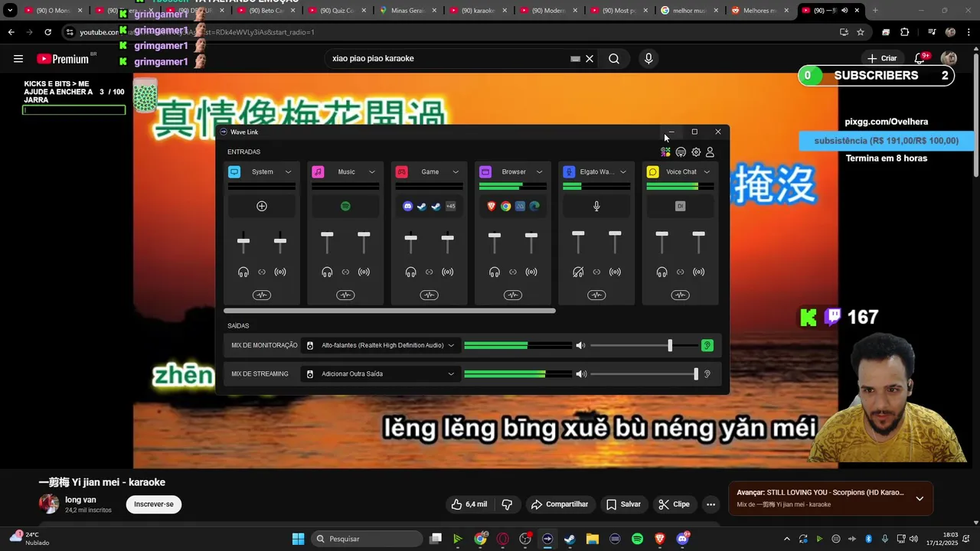Viewport: 980px width, 551px height.
Task: Open effects for the System channel
Action: point(262,295)
